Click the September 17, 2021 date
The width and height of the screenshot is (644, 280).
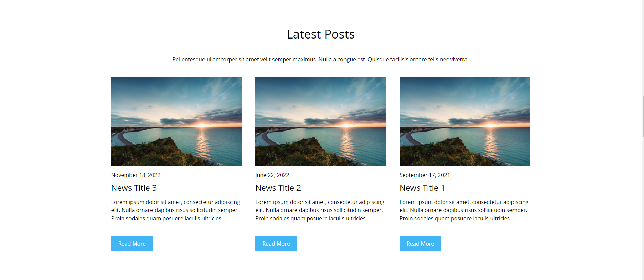coord(425,175)
